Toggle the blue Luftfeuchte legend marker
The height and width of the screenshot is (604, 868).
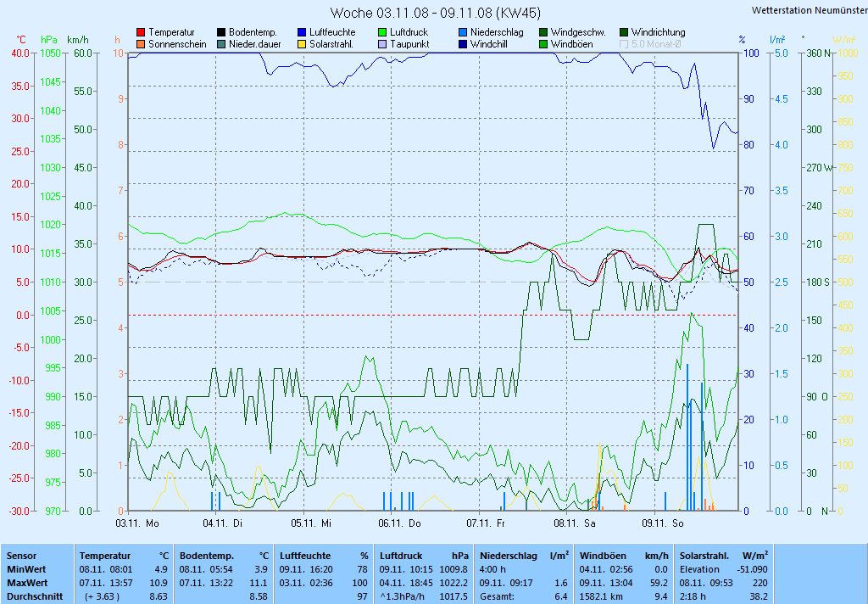click(302, 32)
